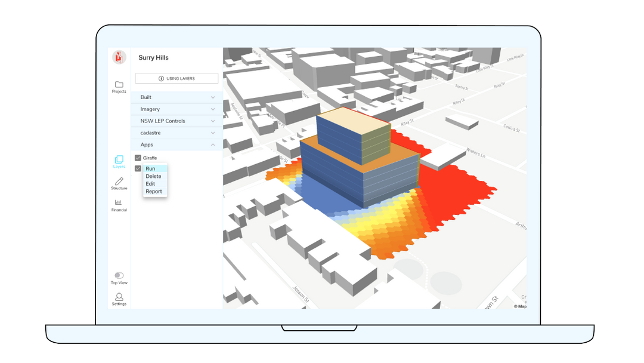
Task: Toggle the checkbox below Giraffe
Action: [x=138, y=168]
